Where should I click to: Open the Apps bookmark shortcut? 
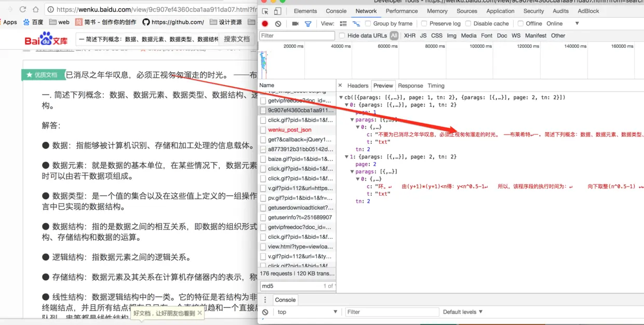tap(9, 22)
